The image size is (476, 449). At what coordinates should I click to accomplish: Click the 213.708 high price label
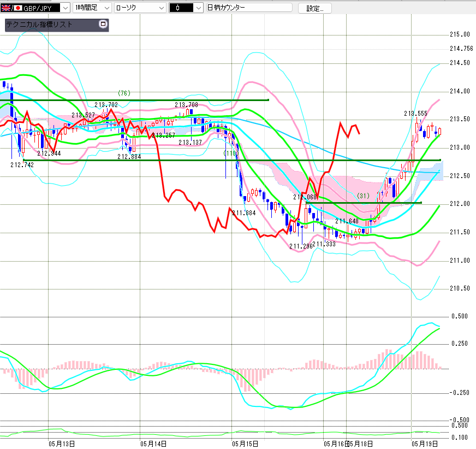(x=186, y=105)
